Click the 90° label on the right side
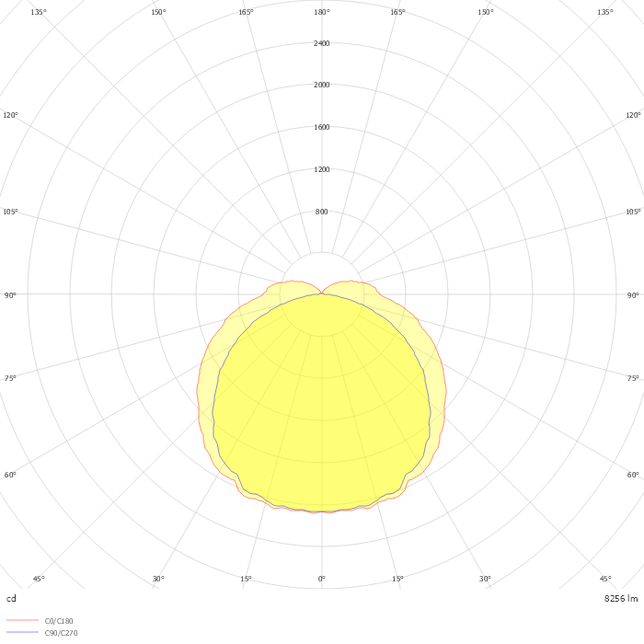The image size is (644, 644). point(633,295)
